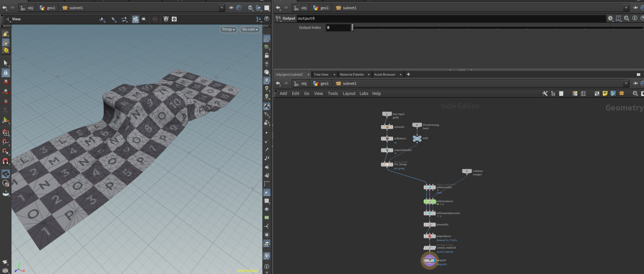Switch to the Asset Browser tab

pyautogui.click(x=384, y=75)
